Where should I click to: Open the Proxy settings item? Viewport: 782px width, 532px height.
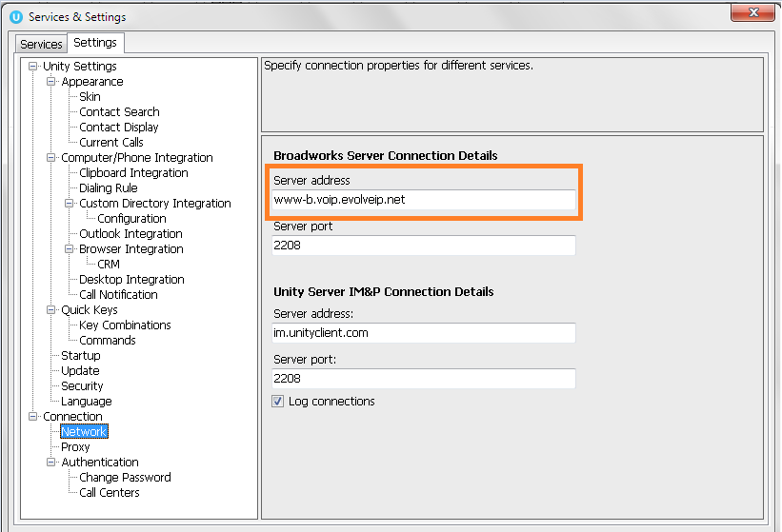pyautogui.click(x=75, y=447)
